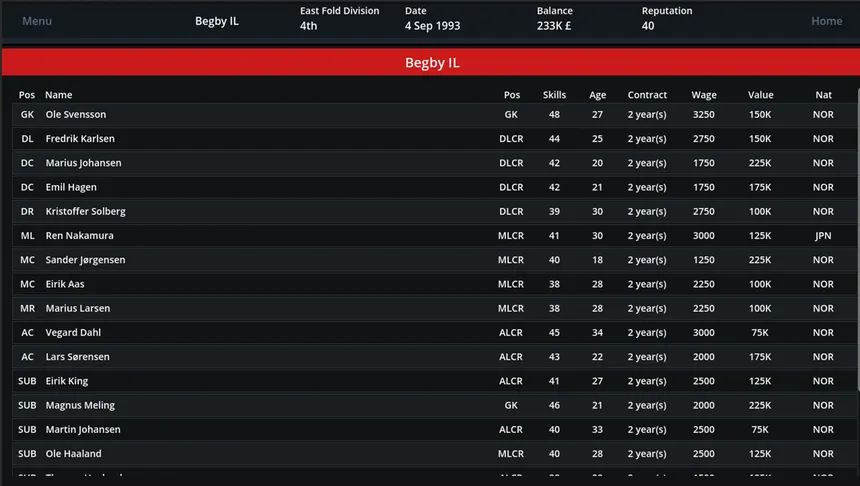Viewport: 860px width, 486px height.
Task: Go to the Home screen
Action: click(827, 21)
